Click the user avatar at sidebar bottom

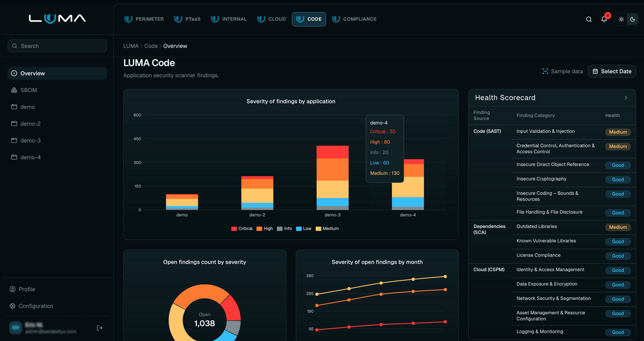pos(15,328)
